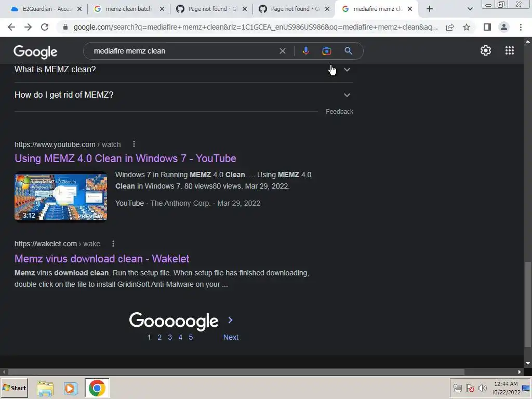Go to results page 2
This screenshot has height=399, width=532.
tap(159, 337)
